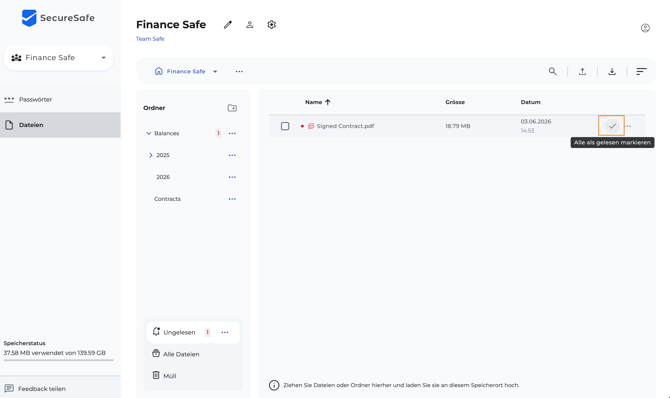Click the download arrow icon
The height and width of the screenshot is (398, 670).
pos(612,71)
